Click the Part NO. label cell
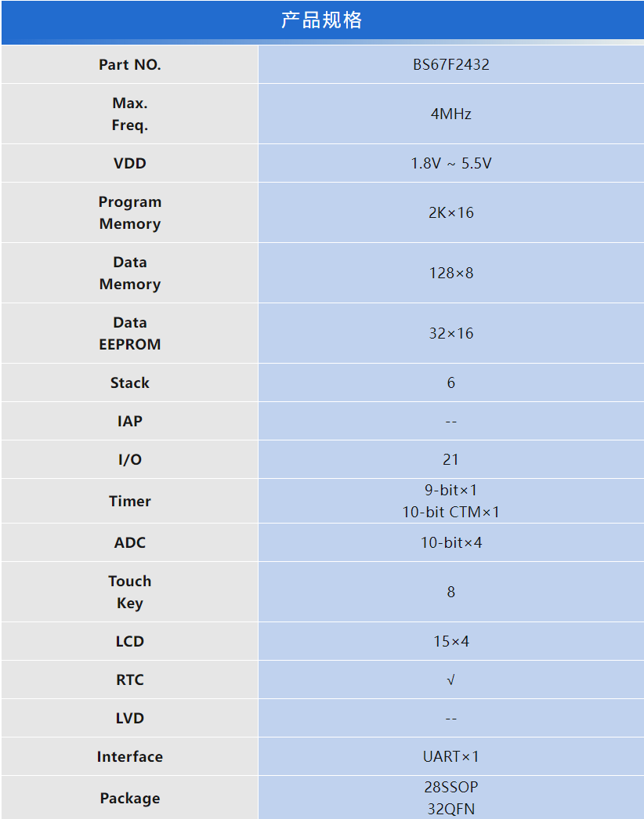 click(129, 64)
